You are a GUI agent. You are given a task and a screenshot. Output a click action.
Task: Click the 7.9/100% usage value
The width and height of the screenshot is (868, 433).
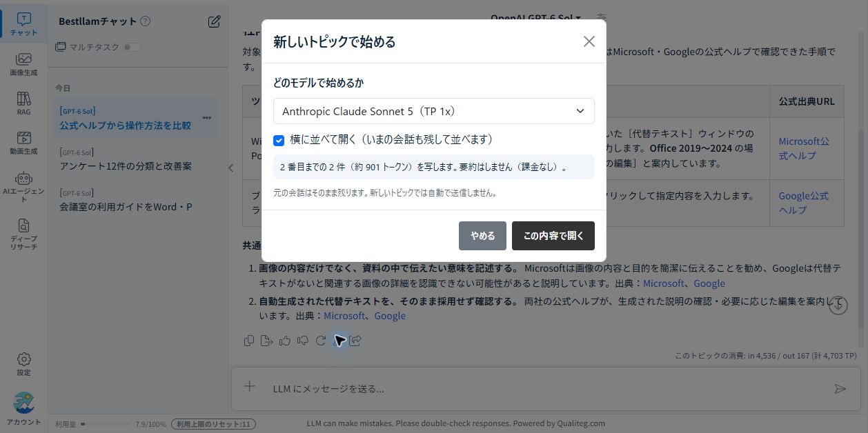(151, 424)
